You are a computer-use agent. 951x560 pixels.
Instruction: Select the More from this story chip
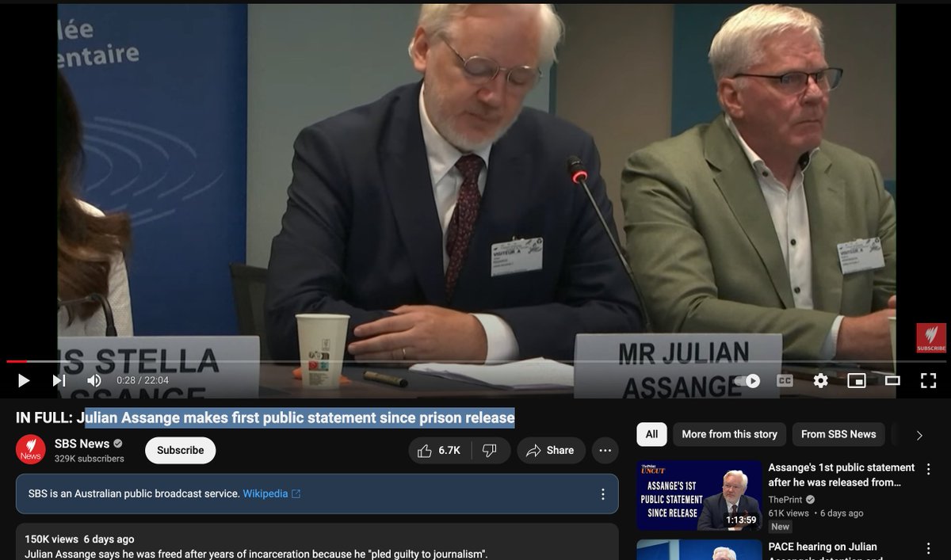point(730,434)
